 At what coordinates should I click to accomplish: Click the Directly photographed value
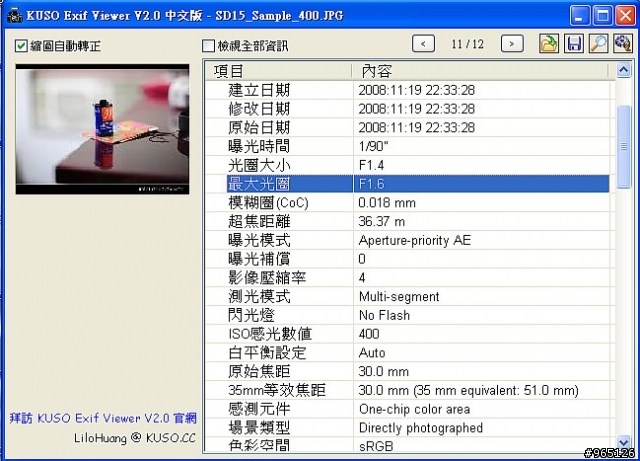point(421,428)
